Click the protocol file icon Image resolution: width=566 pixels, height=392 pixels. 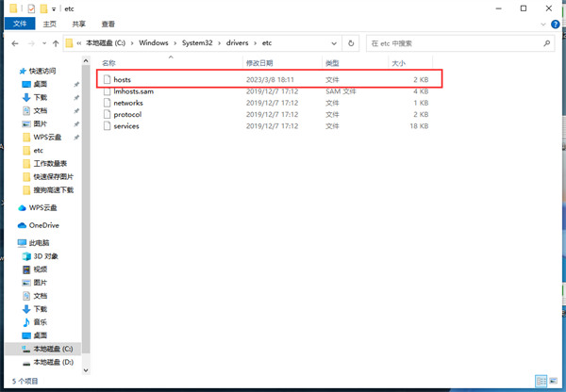coord(107,114)
